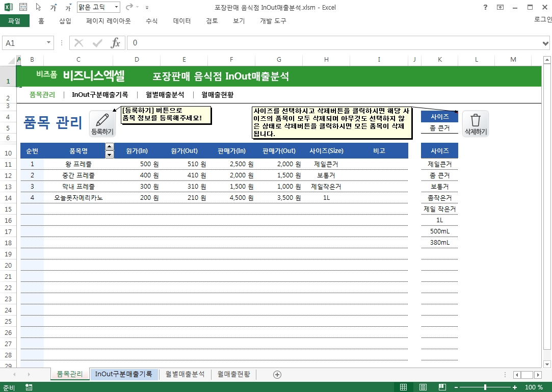Click the insert function fx icon
The image size is (552, 392).
[x=116, y=43]
